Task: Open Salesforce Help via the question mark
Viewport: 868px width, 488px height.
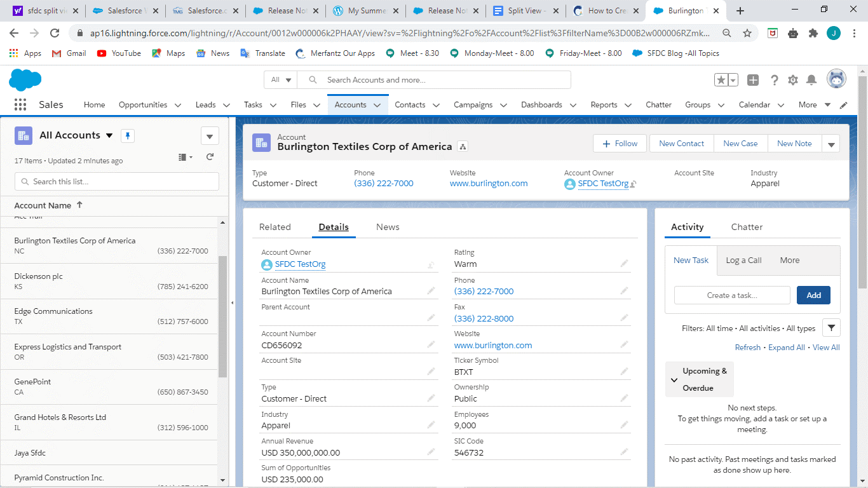Action: pyautogui.click(x=774, y=79)
